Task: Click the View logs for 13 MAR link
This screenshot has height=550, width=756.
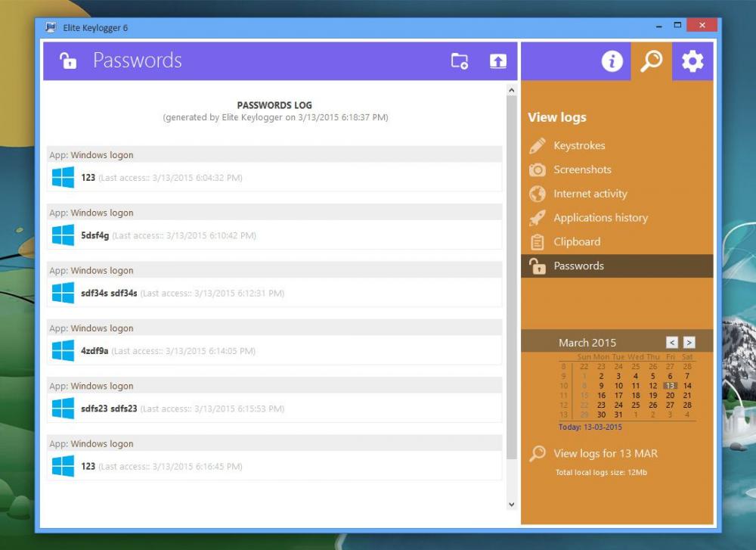Action: coord(605,453)
